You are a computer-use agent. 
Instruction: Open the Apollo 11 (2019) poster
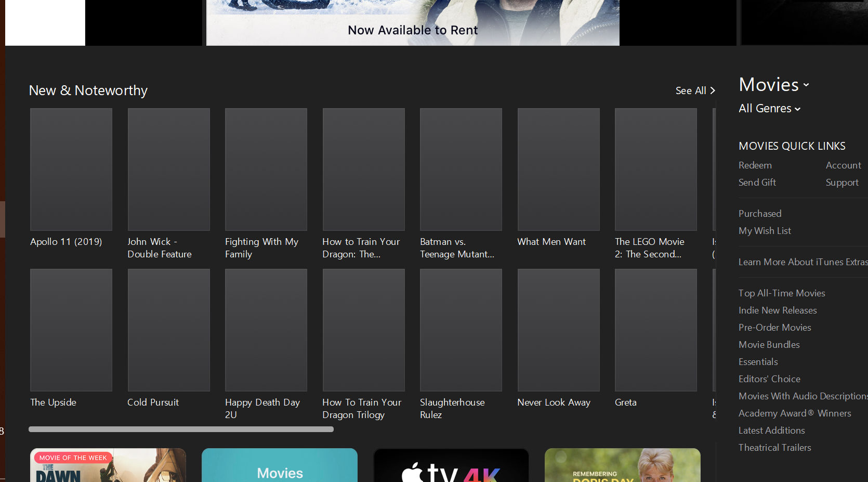click(71, 170)
